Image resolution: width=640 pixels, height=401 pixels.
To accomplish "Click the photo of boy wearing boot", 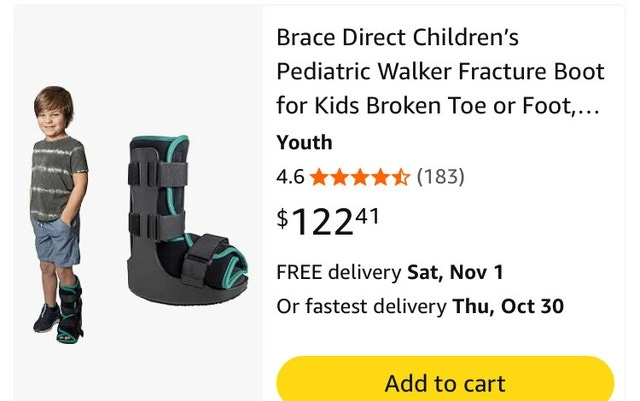I will click(x=57, y=214).
